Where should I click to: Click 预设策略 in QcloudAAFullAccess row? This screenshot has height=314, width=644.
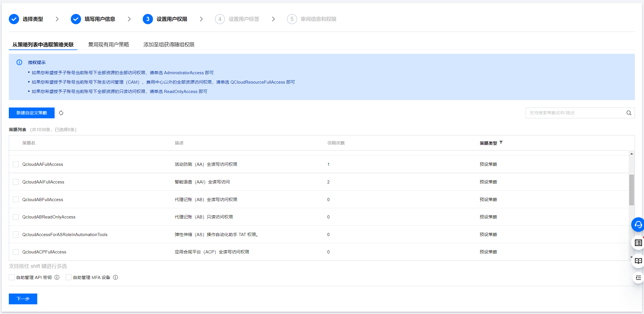pos(488,164)
